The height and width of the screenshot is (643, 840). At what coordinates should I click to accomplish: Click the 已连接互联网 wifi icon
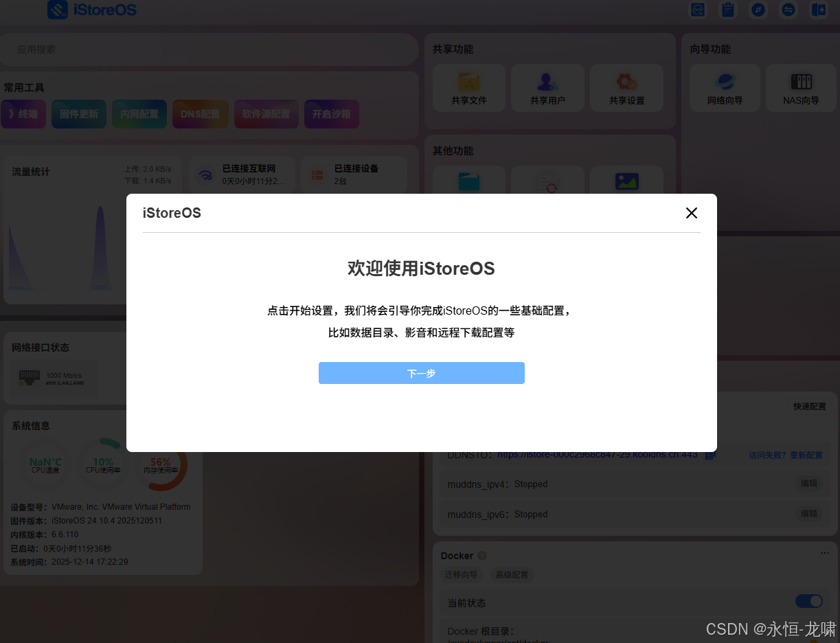[205, 175]
